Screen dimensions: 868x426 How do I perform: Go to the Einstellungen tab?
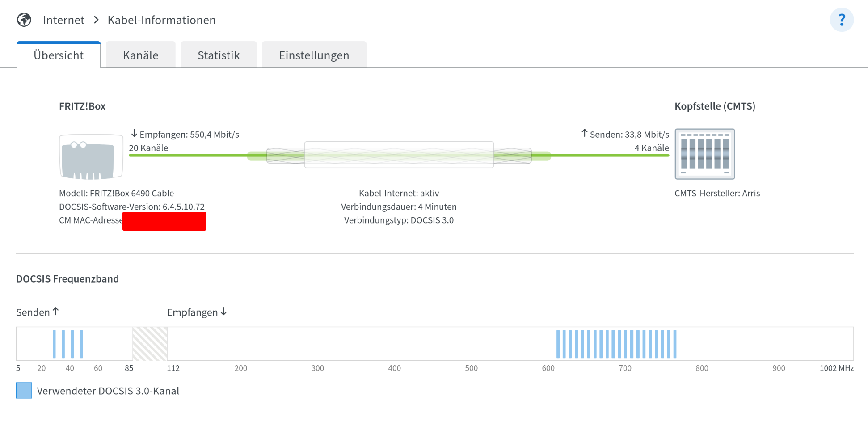pos(314,55)
